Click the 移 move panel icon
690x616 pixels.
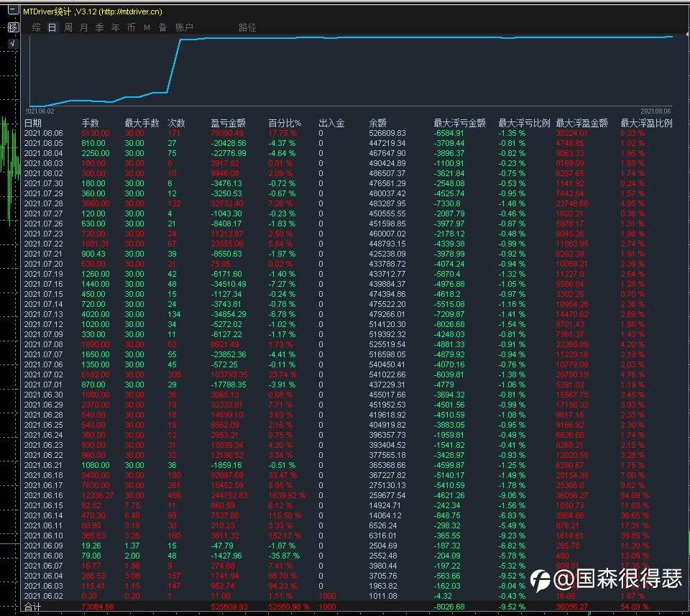[12, 27]
